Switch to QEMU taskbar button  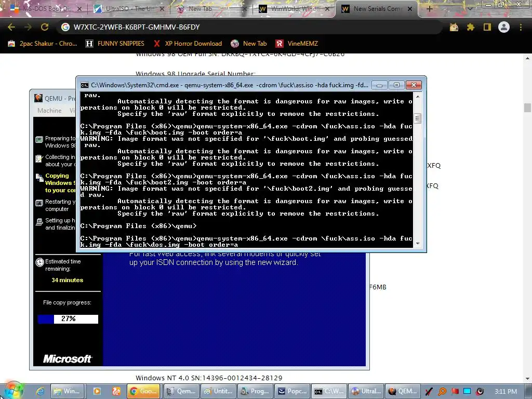[x=403, y=391]
